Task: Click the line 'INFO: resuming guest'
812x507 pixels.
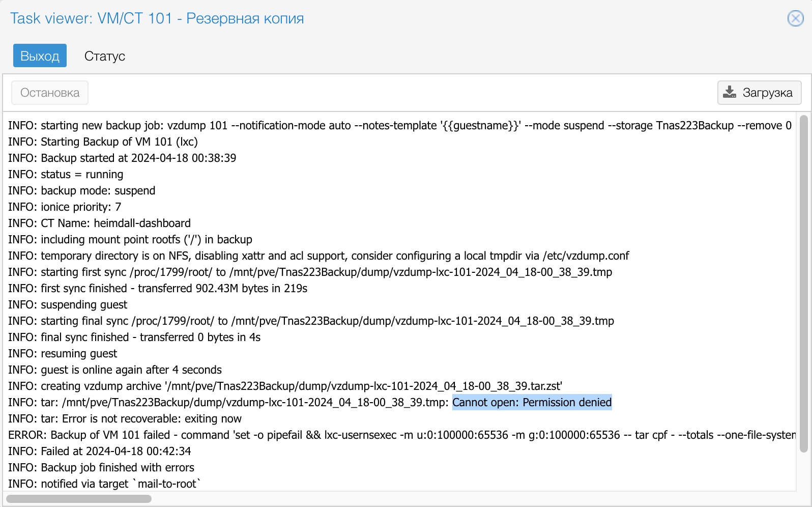Action: (x=63, y=353)
